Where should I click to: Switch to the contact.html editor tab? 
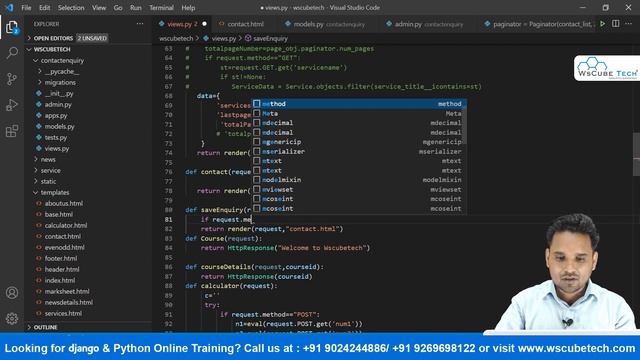click(245, 24)
